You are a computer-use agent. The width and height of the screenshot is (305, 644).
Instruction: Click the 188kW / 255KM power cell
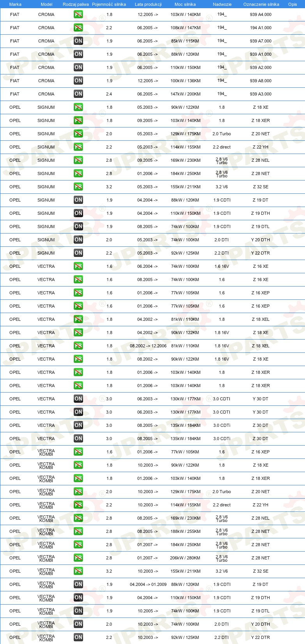coord(186,531)
